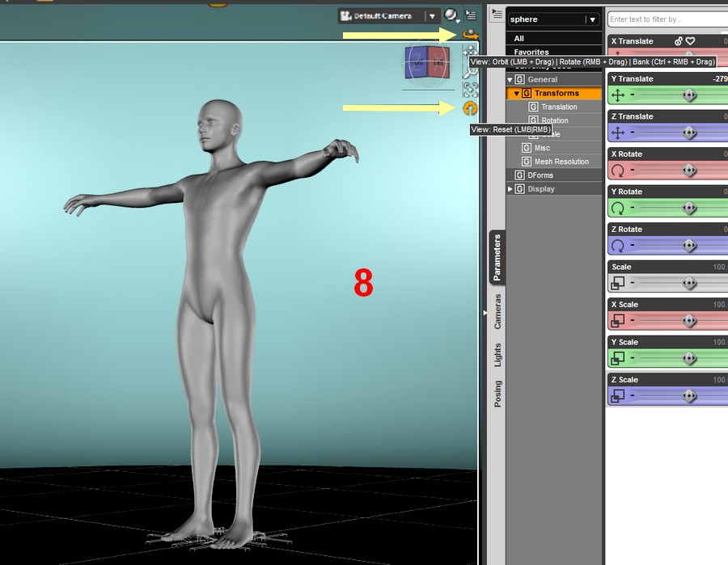Switch to the Cameras tab
Viewport: 728px width, 565px height.
497,311
